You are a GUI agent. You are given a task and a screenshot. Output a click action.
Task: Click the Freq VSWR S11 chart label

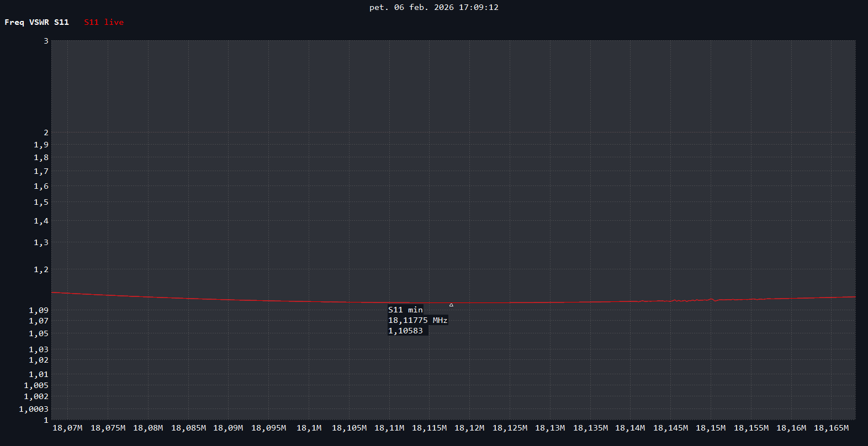[37, 22]
